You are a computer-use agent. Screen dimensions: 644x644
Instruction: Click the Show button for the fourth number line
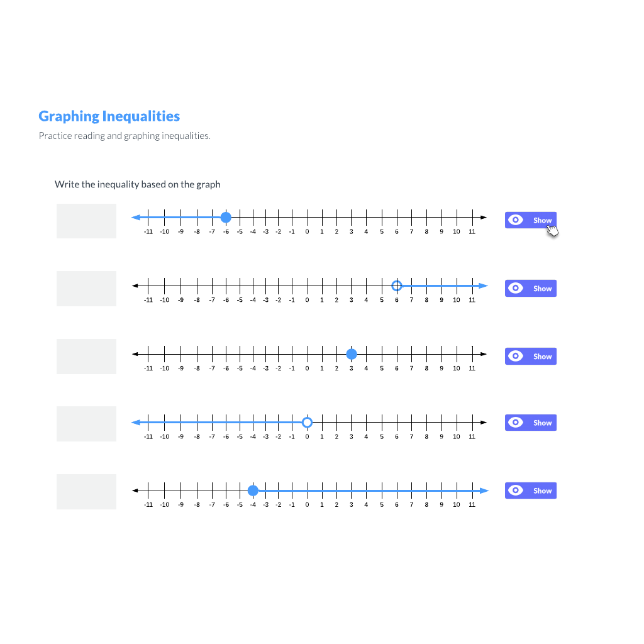[x=531, y=423]
